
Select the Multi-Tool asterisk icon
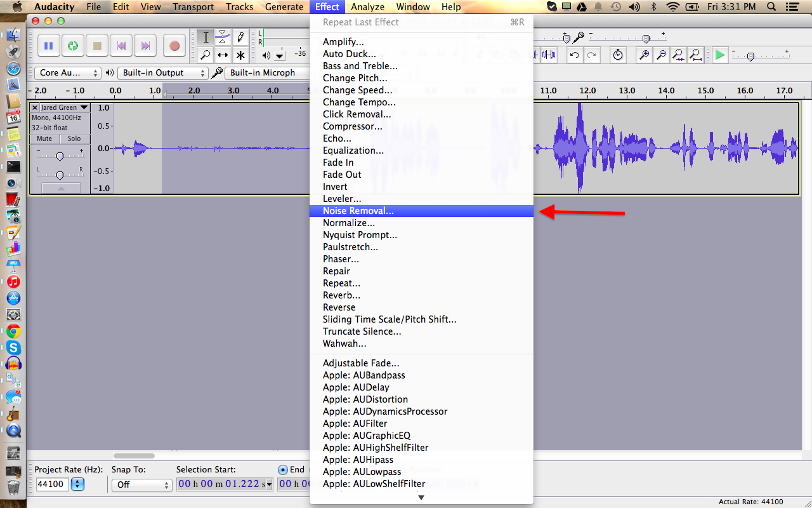click(240, 55)
